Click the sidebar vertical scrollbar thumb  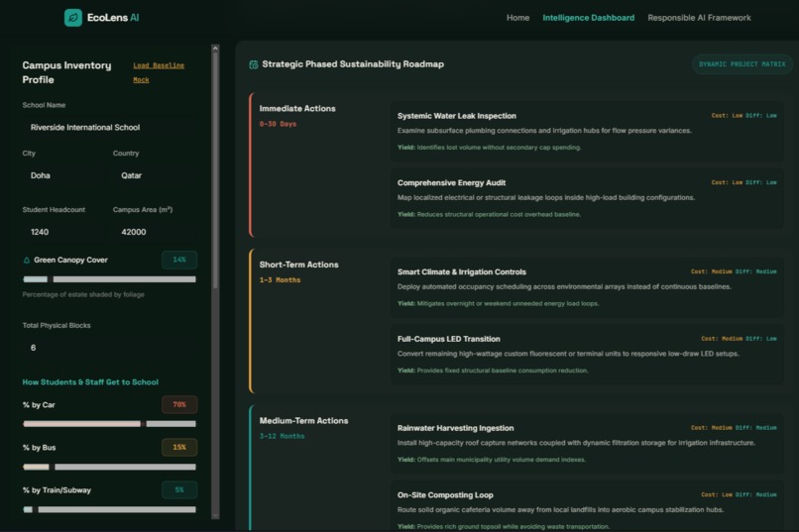click(x=215, y=170)
